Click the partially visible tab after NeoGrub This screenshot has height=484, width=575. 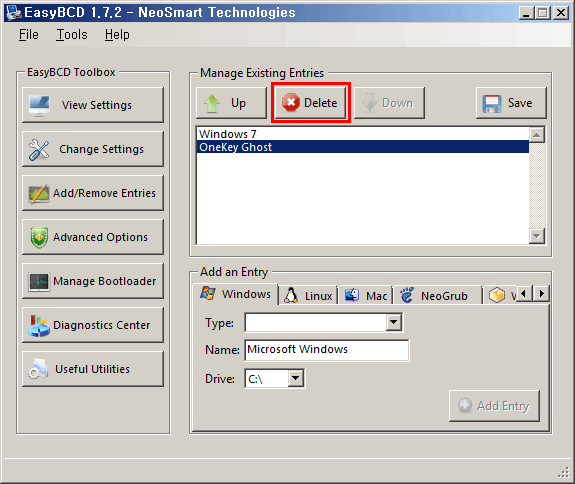tap(501, 295)
